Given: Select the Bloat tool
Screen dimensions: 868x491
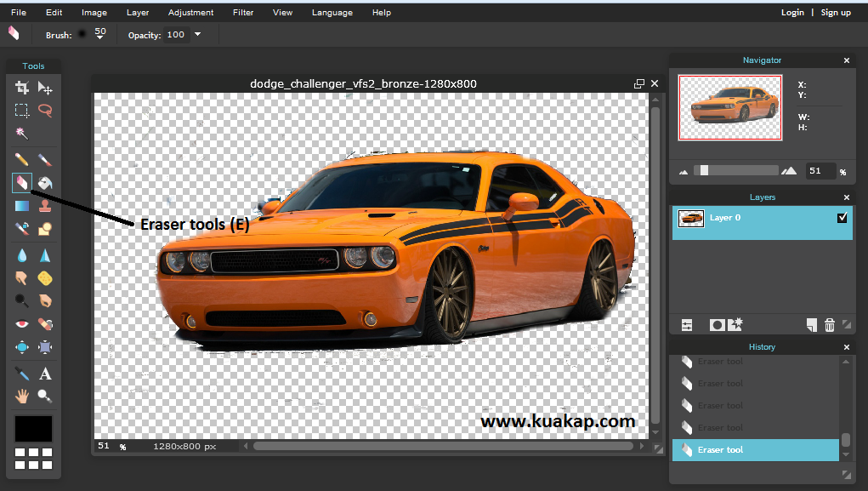Looking at the screenshot, I should point(21,347).
